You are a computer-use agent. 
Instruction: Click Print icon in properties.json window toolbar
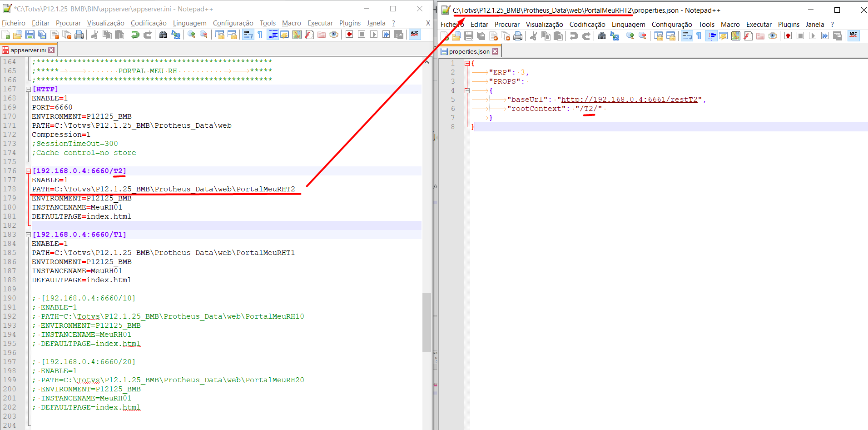tap(518, 36)
